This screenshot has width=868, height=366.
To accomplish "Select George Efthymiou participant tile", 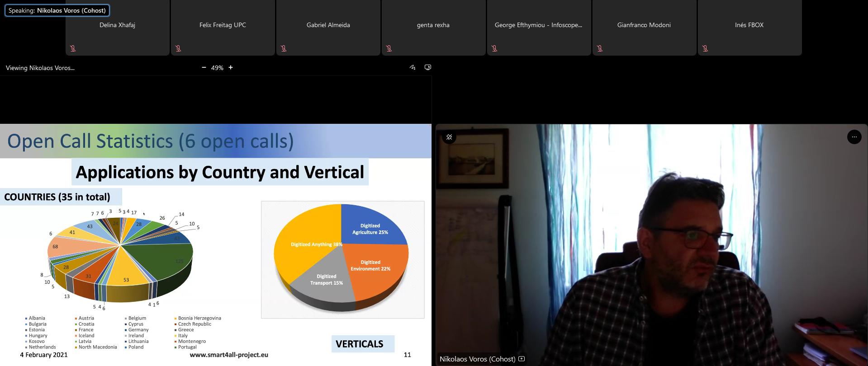I will pos(538,27).
